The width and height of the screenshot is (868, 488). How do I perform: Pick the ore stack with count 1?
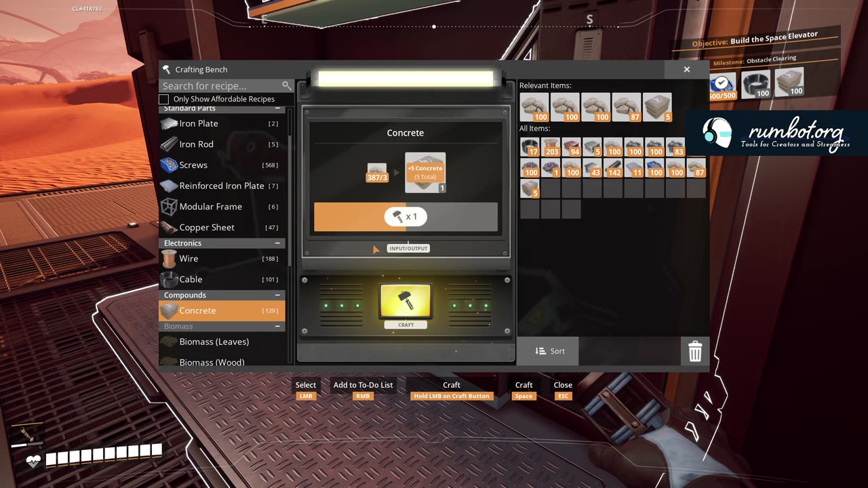(x=551, y=168)
